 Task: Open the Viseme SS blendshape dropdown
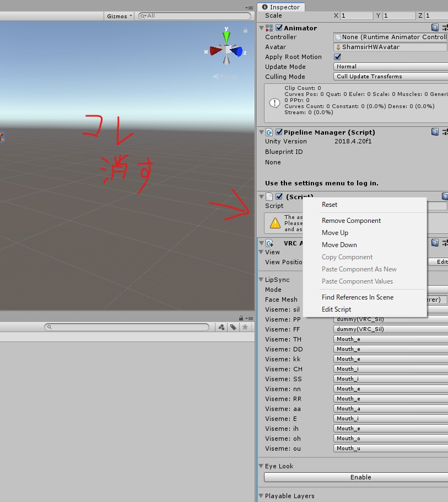[x=391, y=379]
